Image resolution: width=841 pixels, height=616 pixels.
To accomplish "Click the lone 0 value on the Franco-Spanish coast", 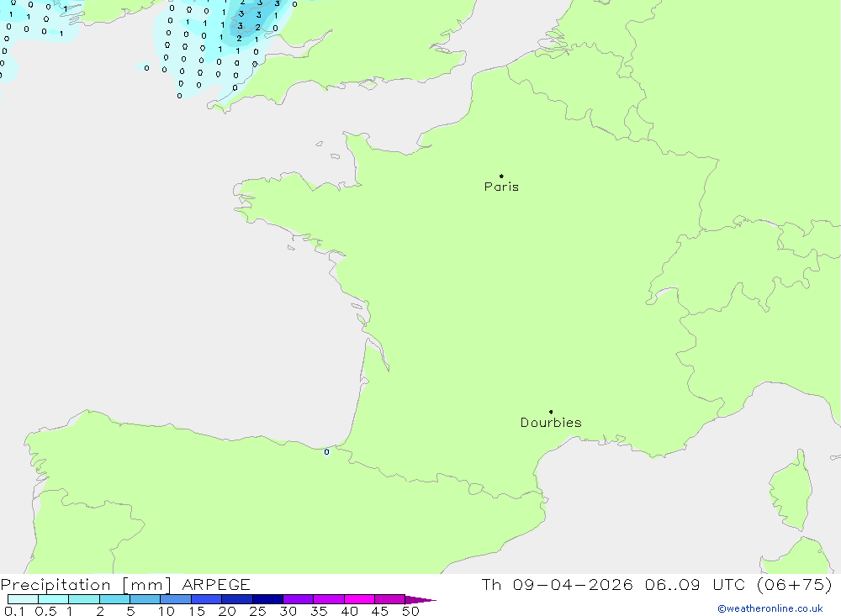I will point(326,452).
